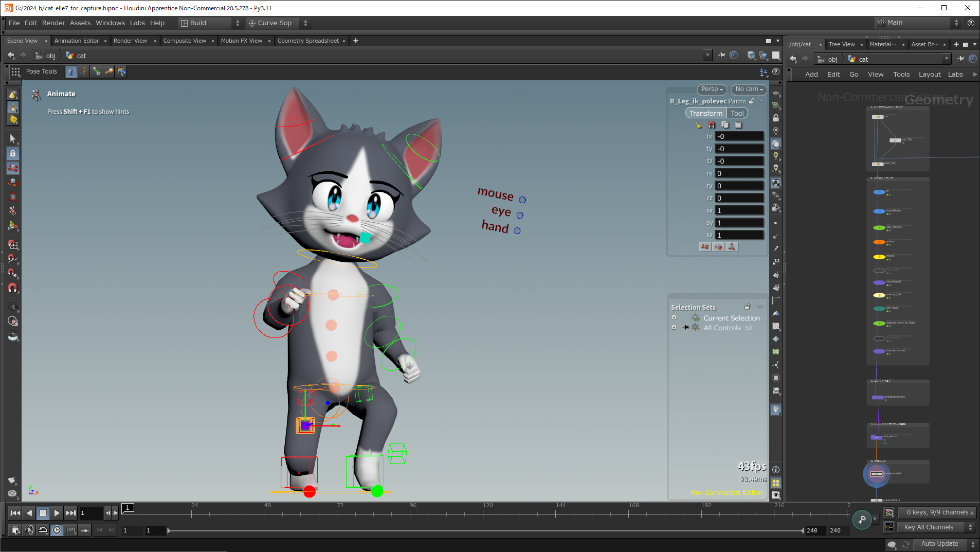Toggle the Parms panel lock icon

(x=751, y=101)
